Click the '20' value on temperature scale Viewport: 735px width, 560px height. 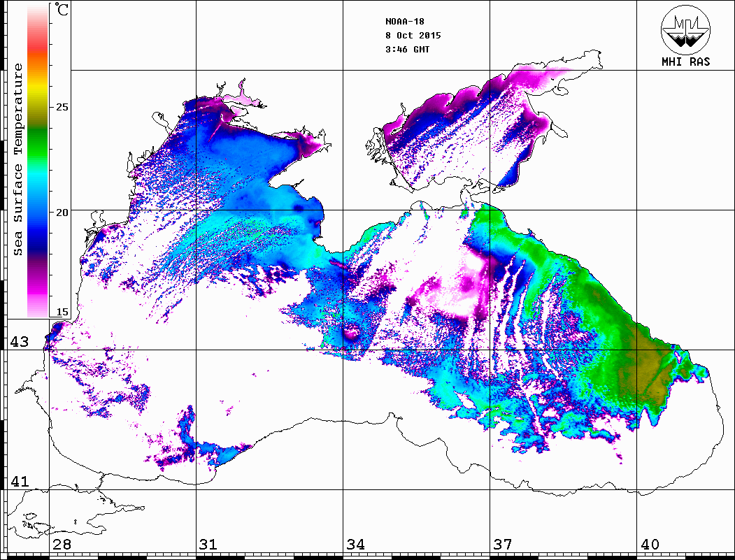click(x=62, y=213)
